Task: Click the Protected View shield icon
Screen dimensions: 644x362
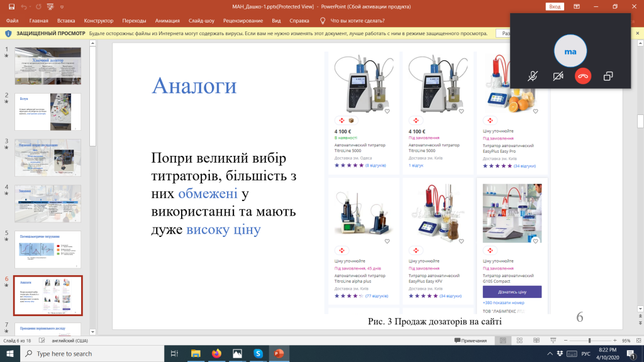Action: click(x=8, y=33)
